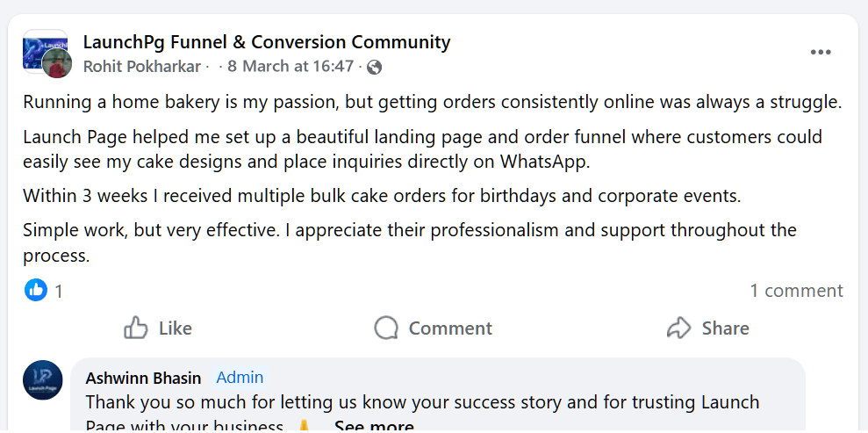The image size is (868, 433).
Task: Like Rohit Pokharkar's bakery post
Action: [x=158, y=328]
